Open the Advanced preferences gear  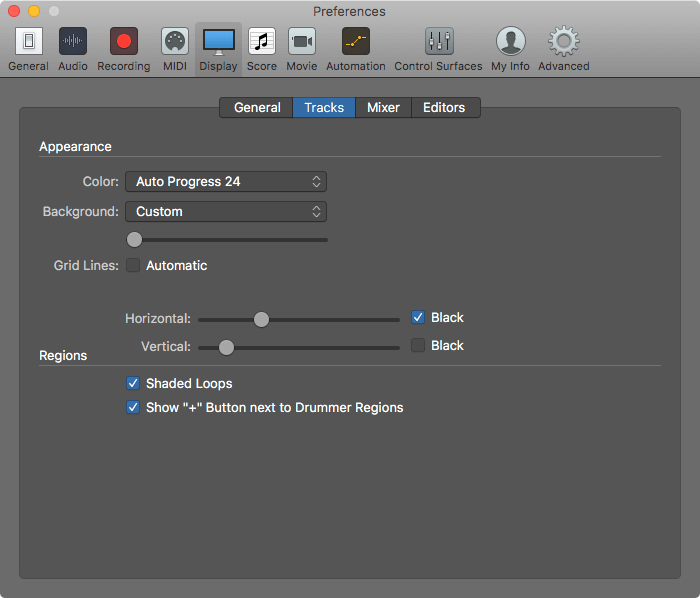coord(564,49)
